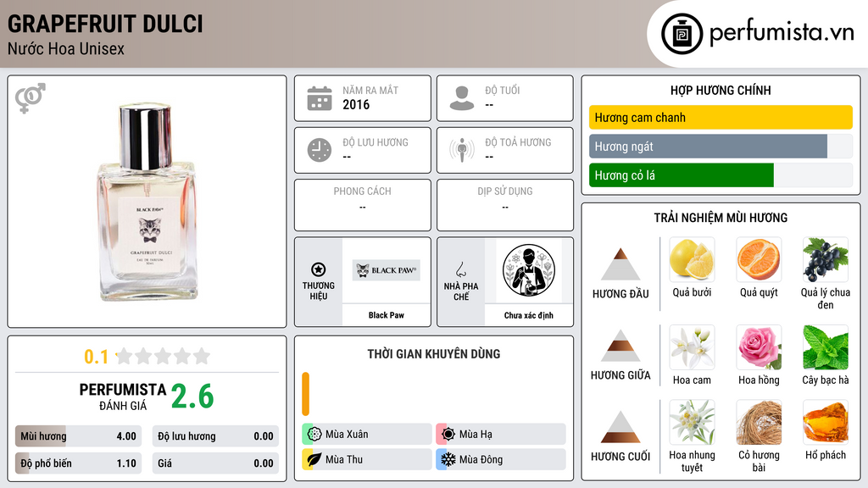Screen dimensions: 868x488
Task: Click the Quả lý chua đen note image
Action: (x=826, y=259)
